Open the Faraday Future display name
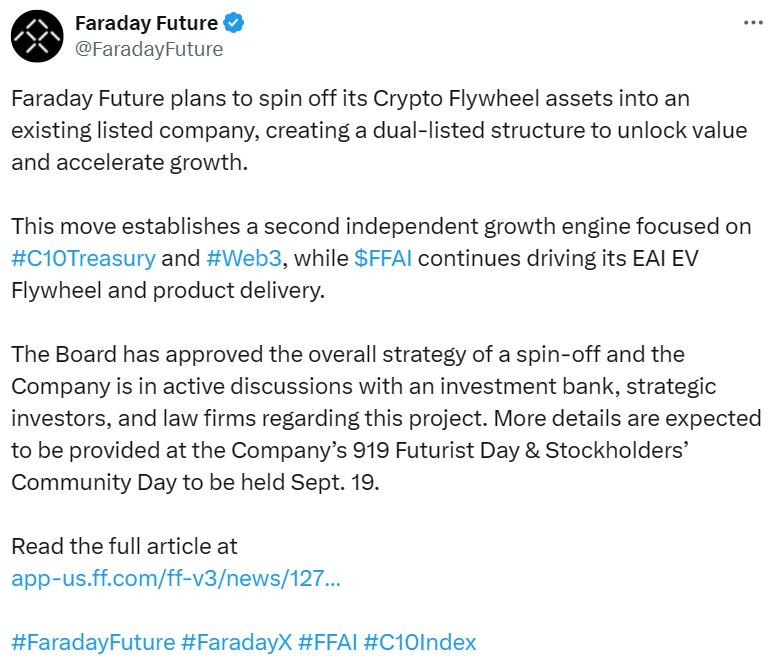This screenshot has width=768, height=656. [147, 23]
